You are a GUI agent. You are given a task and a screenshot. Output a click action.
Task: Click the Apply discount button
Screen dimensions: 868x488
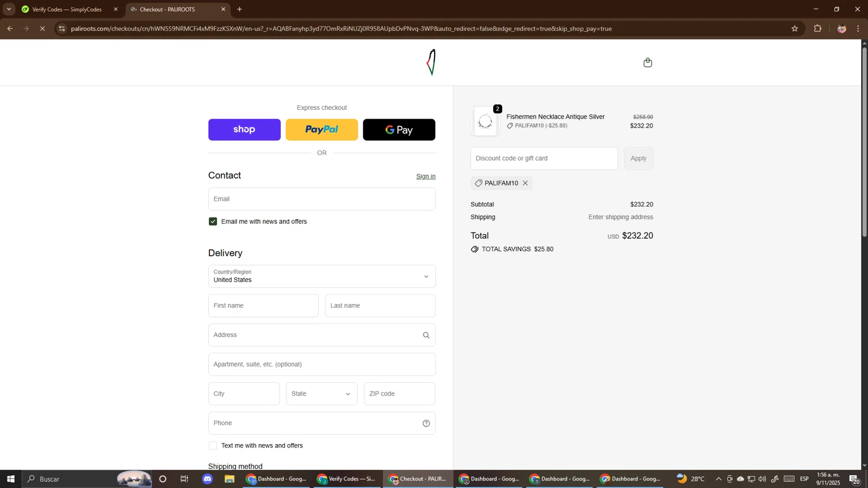point(639,158)
